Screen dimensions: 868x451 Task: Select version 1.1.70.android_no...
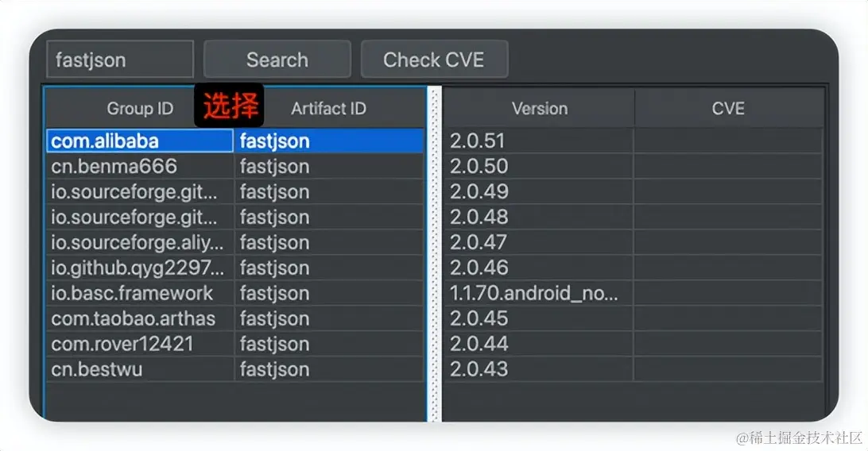tap(539, 294)
